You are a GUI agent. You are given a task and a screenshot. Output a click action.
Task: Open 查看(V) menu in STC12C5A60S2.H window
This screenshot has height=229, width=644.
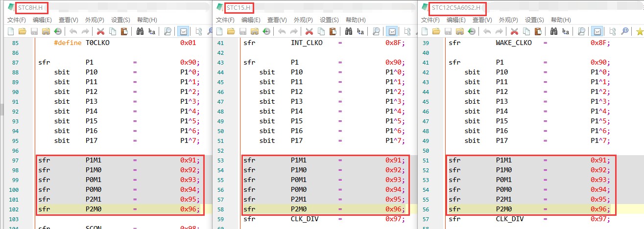(482, 20)
